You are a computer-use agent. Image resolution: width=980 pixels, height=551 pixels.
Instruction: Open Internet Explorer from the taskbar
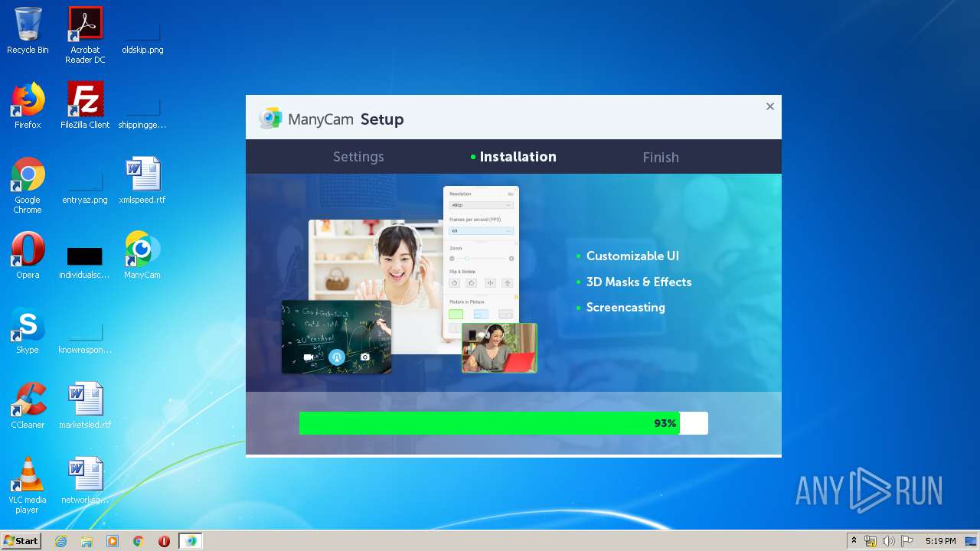click(x=60, y=541)
